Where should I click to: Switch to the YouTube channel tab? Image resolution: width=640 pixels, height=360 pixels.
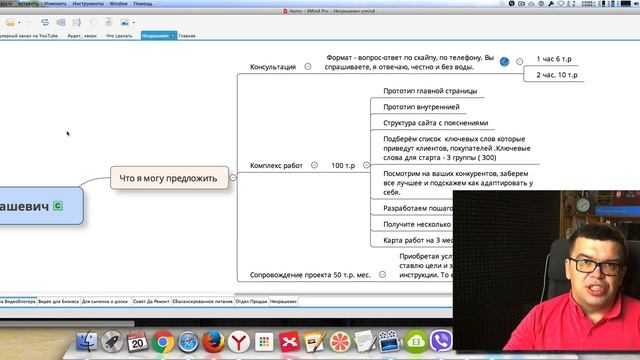(29, 36)
